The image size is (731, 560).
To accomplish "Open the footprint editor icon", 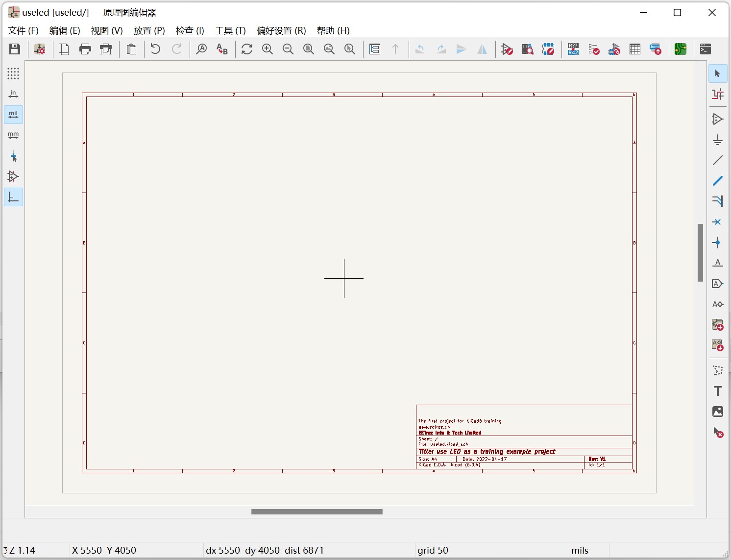I will tap(548, 49).
